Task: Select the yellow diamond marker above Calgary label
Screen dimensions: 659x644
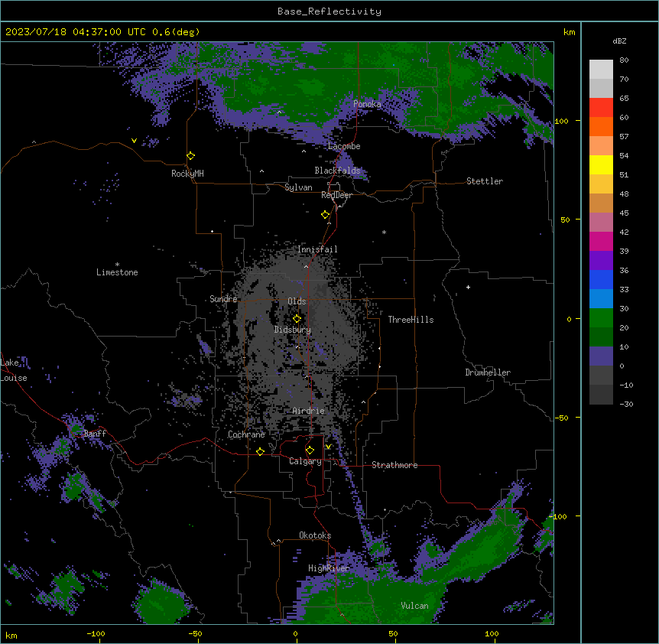Action: [310, 450]
